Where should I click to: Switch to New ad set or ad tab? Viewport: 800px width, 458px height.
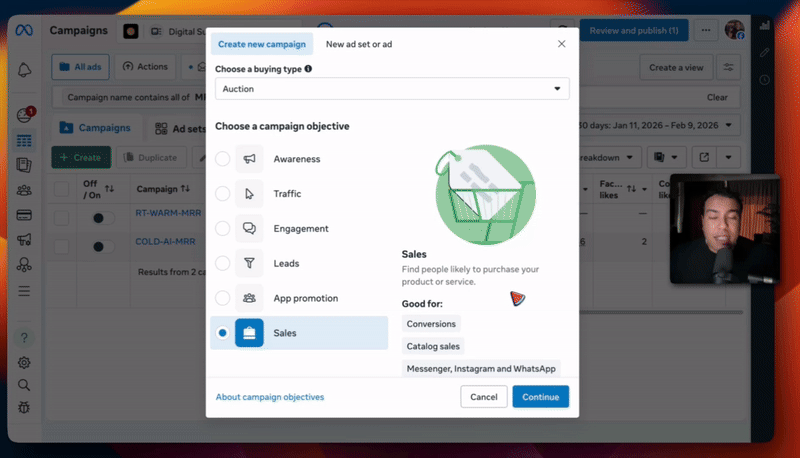tap(359, 44)
